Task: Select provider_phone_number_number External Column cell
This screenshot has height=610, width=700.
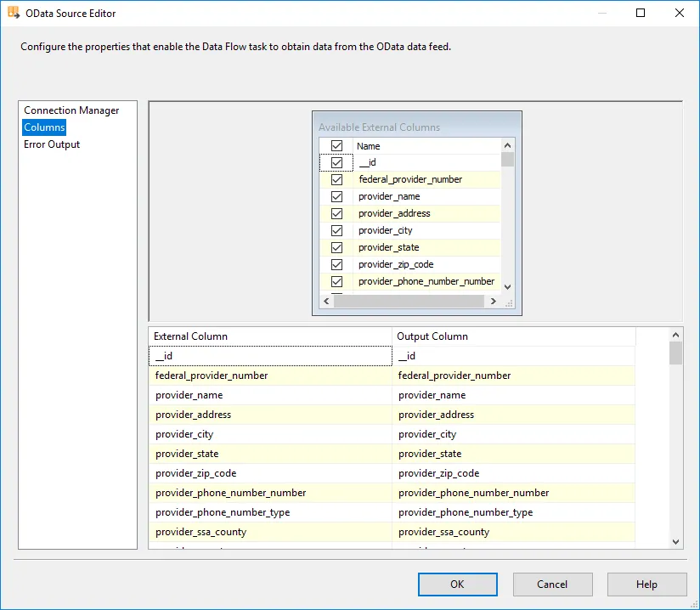Action: coord(270,493)
